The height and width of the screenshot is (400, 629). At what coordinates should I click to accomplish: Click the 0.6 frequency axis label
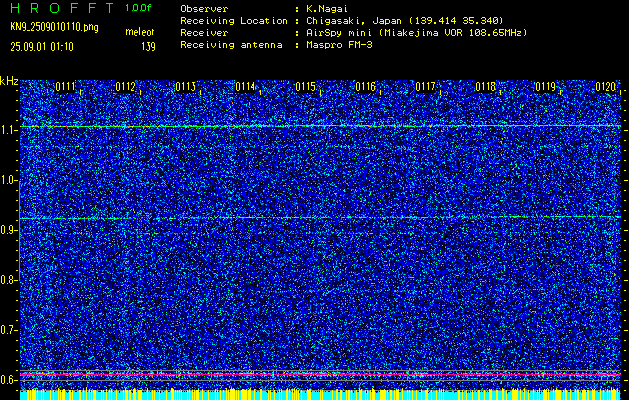pos(7,380)
